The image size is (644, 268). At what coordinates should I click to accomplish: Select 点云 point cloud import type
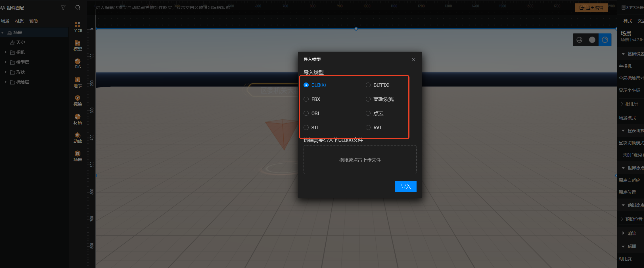[368, 113]
